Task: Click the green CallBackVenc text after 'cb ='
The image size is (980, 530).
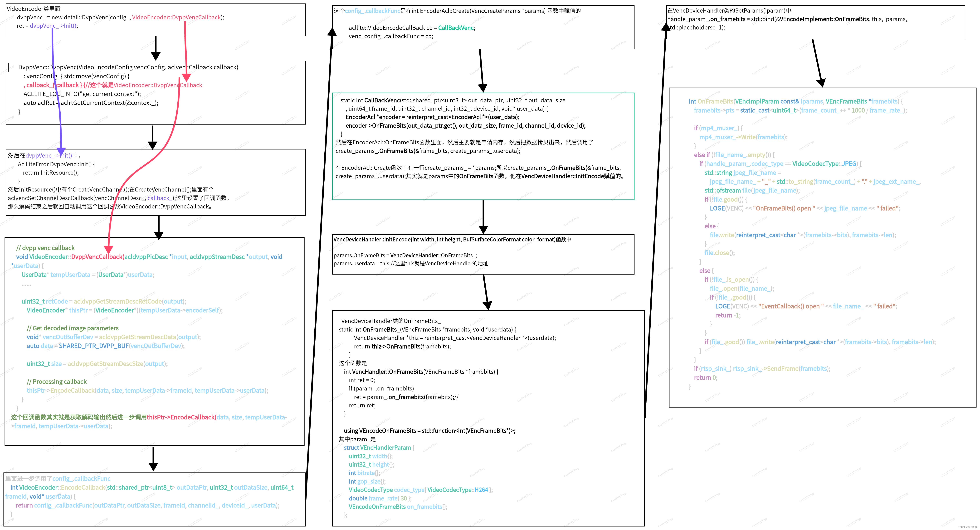Action: click(x=456, y=28)
